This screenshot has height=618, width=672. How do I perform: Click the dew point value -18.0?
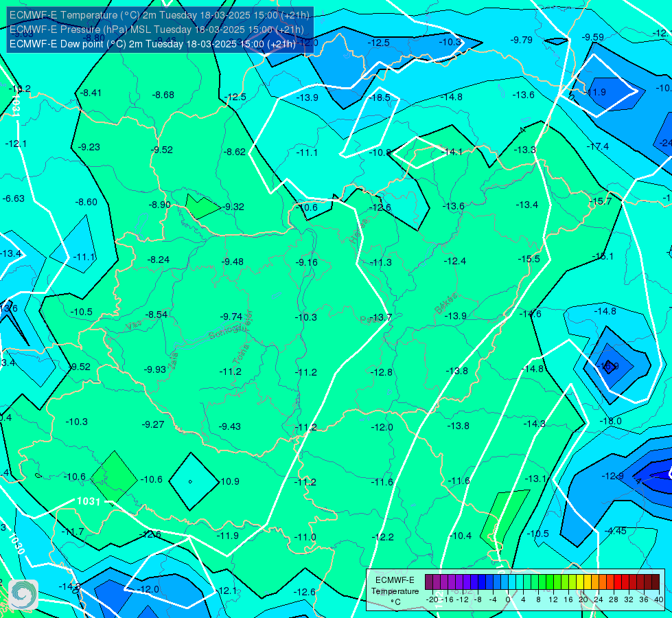pos(610,421)
